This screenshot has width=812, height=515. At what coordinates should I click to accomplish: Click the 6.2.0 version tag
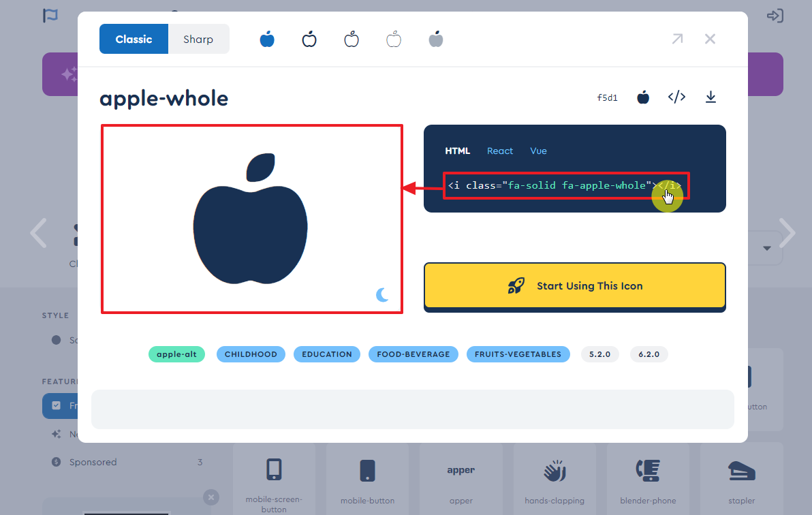649,354
